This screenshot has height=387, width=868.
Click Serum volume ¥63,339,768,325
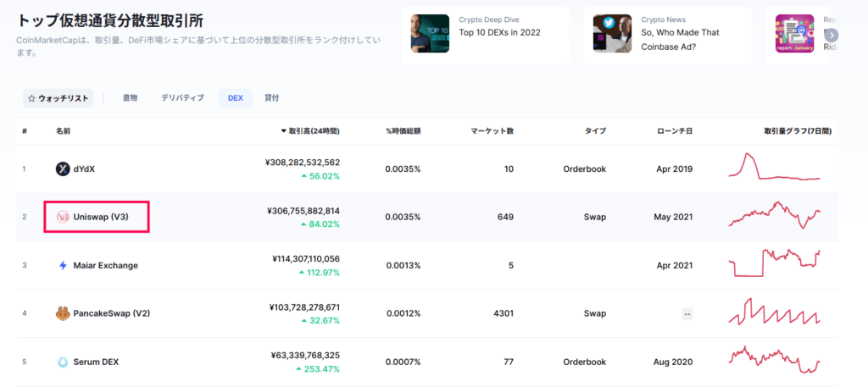coord(305,355)
